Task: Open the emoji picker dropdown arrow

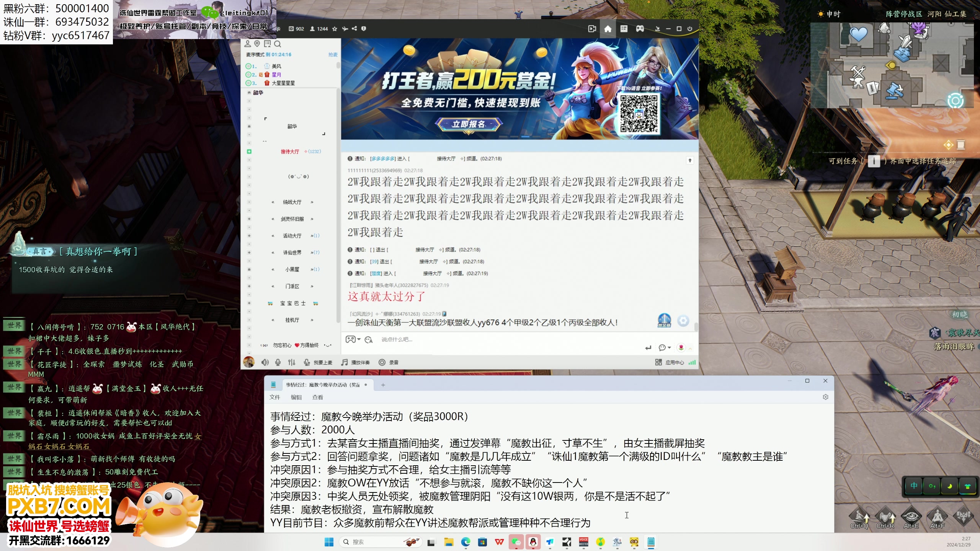Action: click(x=359, y=340)
